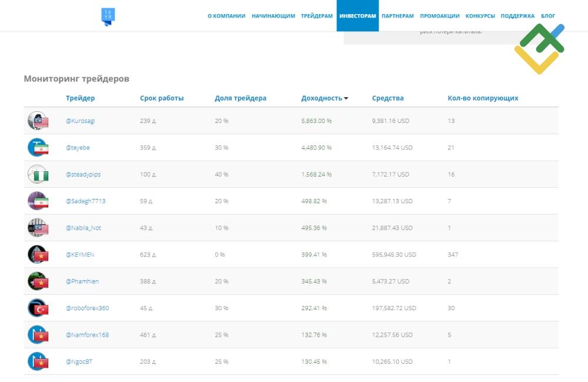Open @Nabila_Not trader profile link
The image size is (588, 382).
(83, 228)
